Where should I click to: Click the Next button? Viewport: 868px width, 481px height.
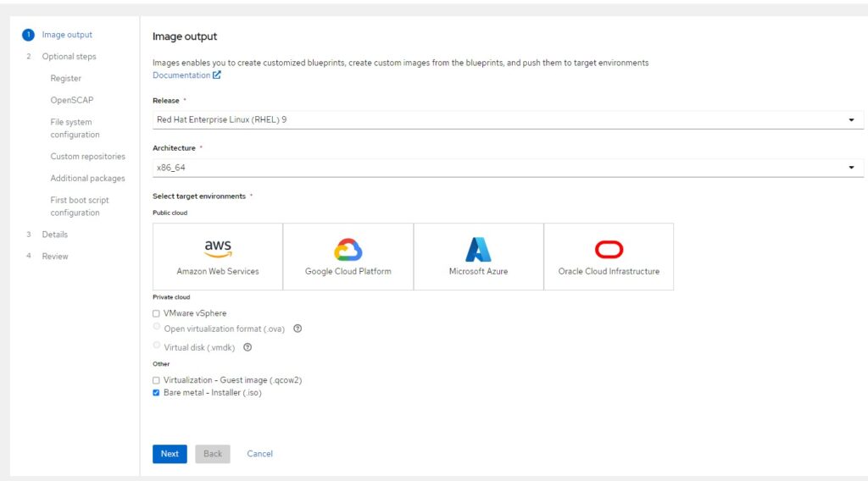tap(170, 454)
